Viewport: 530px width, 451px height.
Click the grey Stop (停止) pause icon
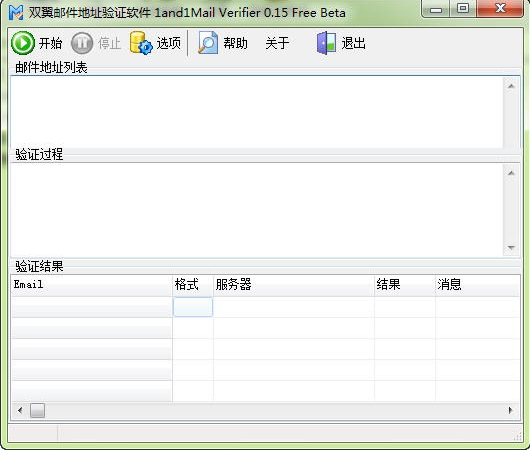tap(82, 43)
